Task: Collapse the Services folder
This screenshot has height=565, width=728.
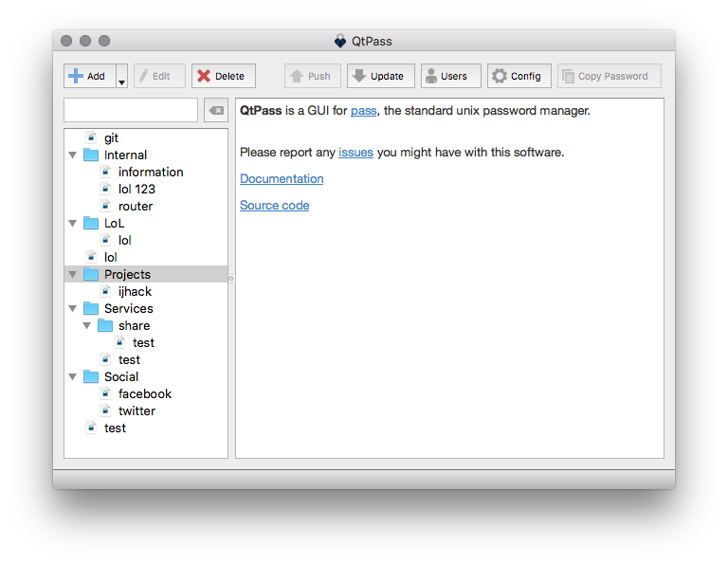Action: 73,308
